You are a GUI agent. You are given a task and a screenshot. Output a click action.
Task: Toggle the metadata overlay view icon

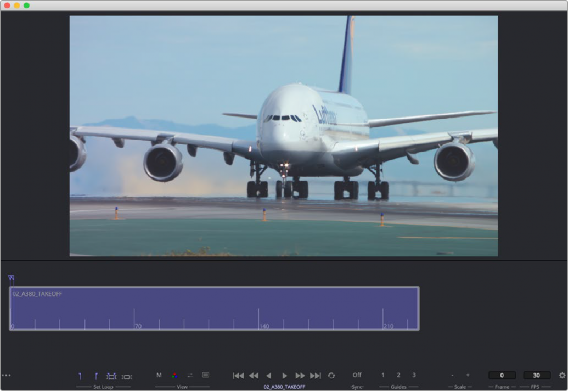tap(205, 375)
